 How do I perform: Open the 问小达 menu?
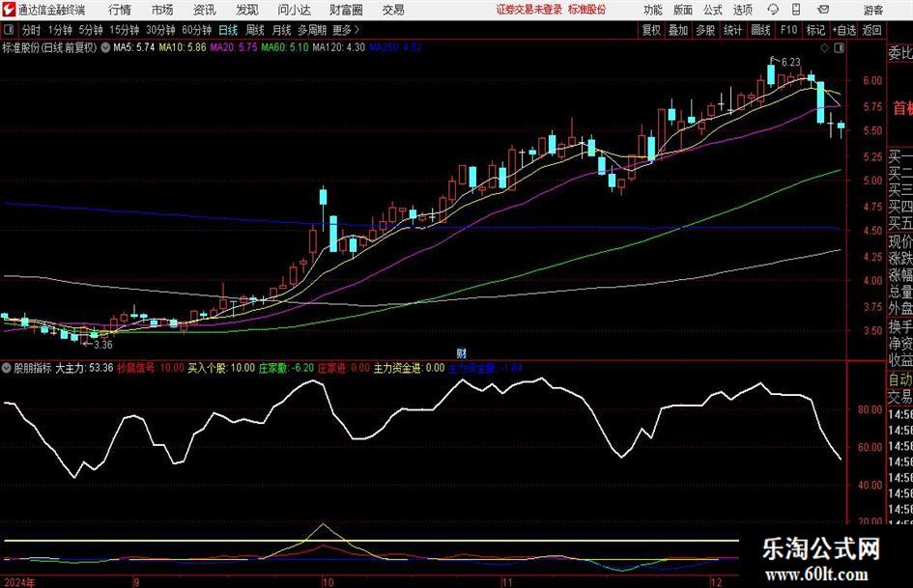(294, 10)
